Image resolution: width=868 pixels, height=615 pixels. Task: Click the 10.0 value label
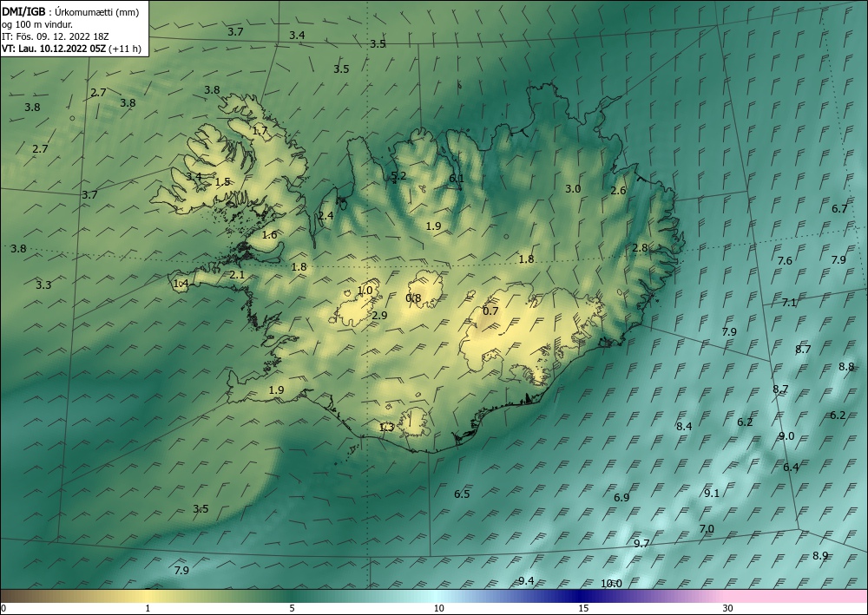click(611, 584)
